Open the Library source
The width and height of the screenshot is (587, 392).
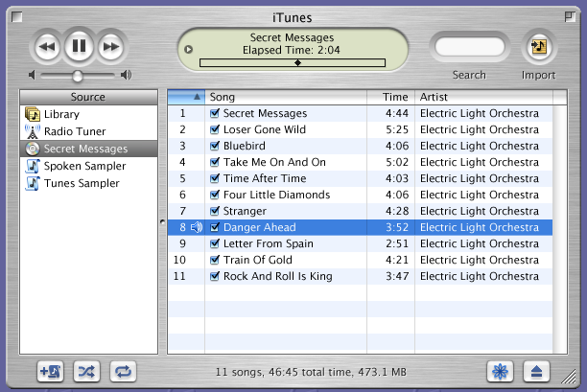(61, 114)
